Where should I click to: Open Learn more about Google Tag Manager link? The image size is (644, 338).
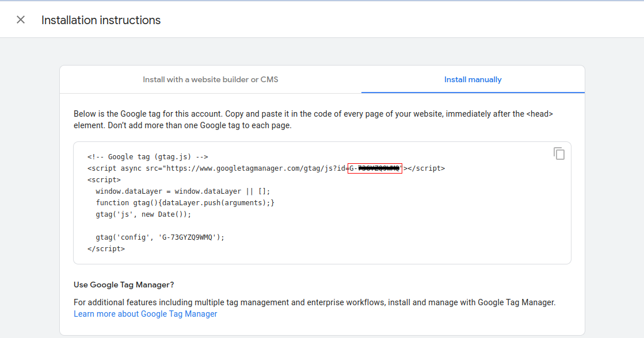click(x=145, y=314)
